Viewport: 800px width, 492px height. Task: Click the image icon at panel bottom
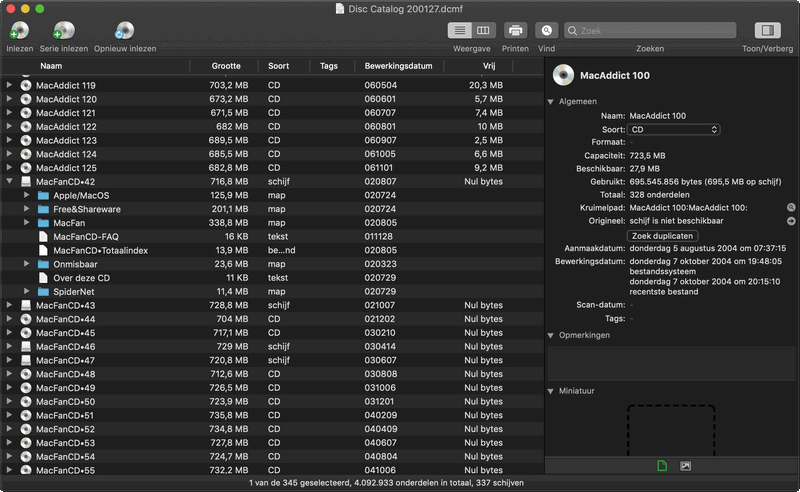click(x=686, y=465)
